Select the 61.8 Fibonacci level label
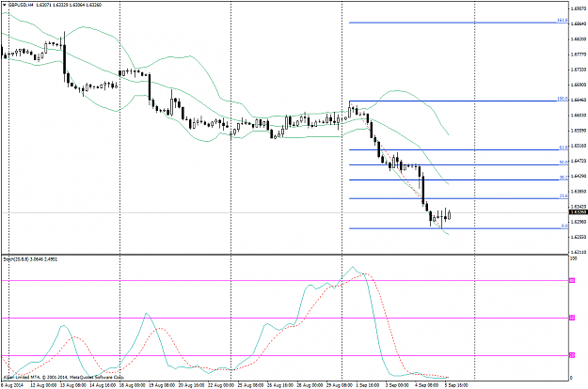588x389 pixels. click(564, 148)
